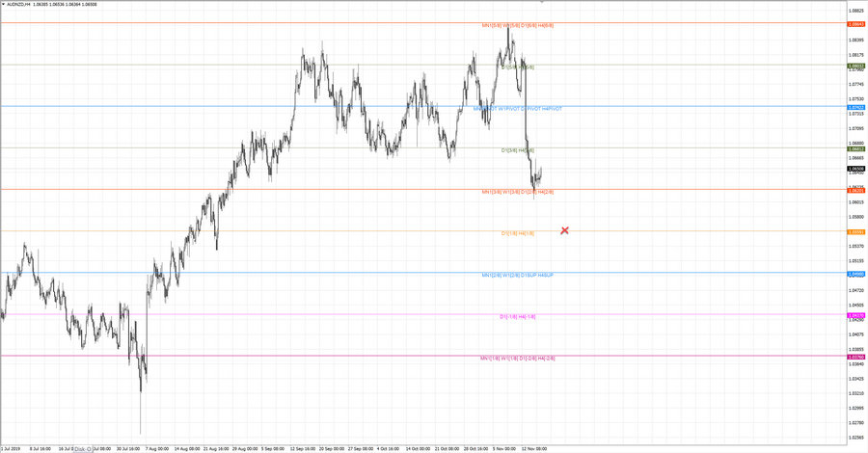Select the MN1[2/8] W1[2/8] D1SUP H4SUP label
This screenshot has width=868, height=453.
pos(518,275)
